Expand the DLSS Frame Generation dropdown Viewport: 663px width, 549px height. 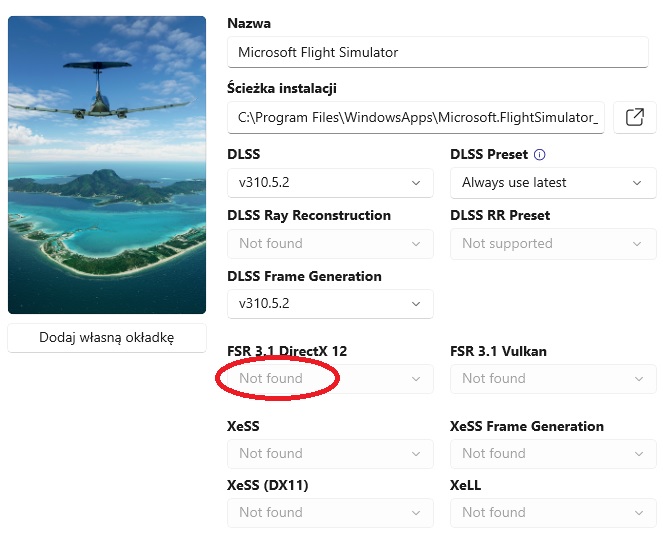[330, 304]
